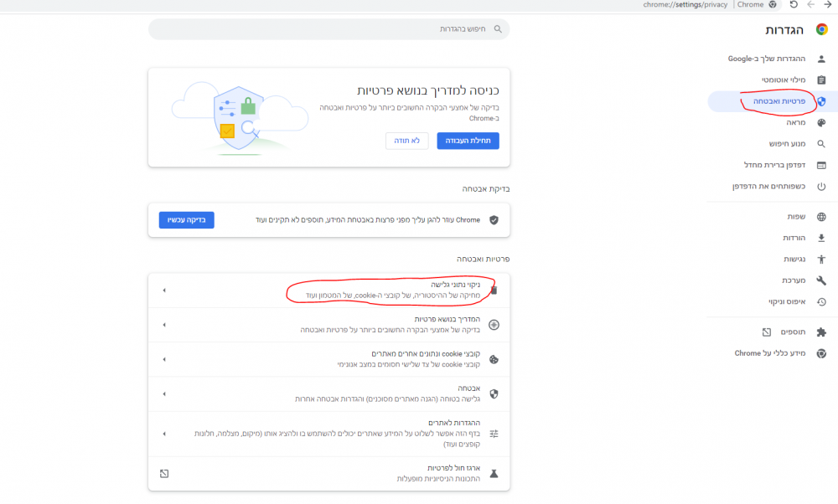Viewport: 838px width, 504px height.
Task: Click the flask icon for ארגז חול לפרטיות
Action: [x=494, y=474]
